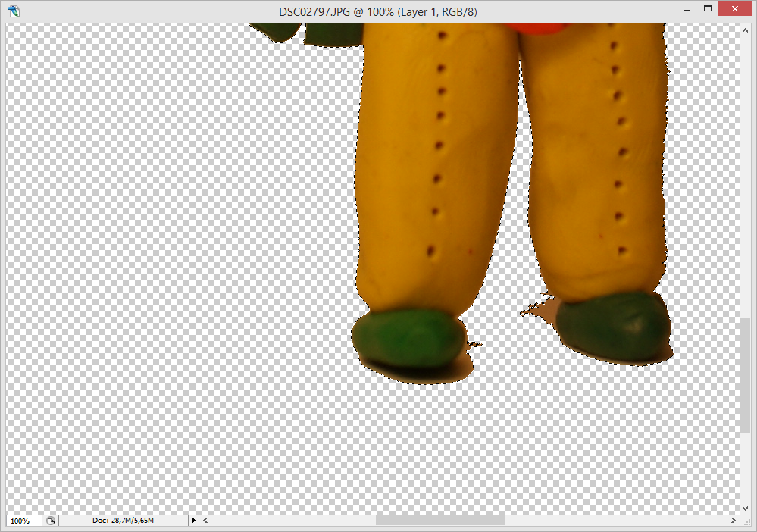The width and height of the screenshot is (757, 532).
Task: Click the zoom percentage field showing 100%
Action: pos(23,521)
